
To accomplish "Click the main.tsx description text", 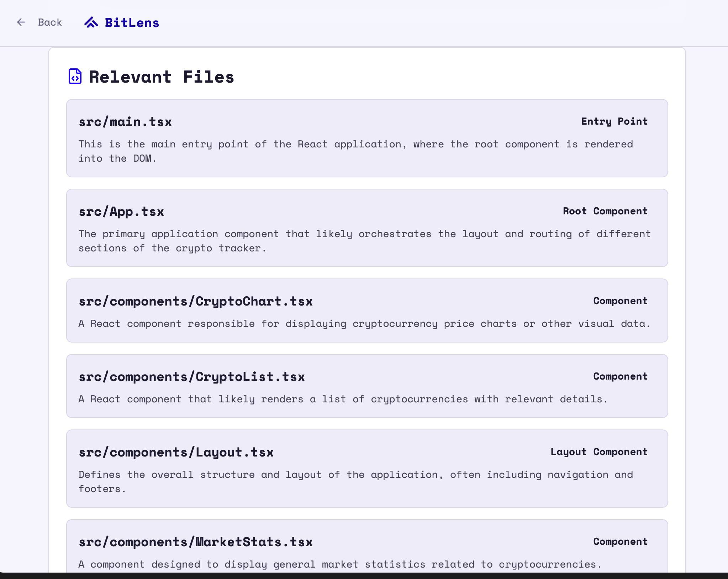I will pyautogui.click(x=356, y=151).
